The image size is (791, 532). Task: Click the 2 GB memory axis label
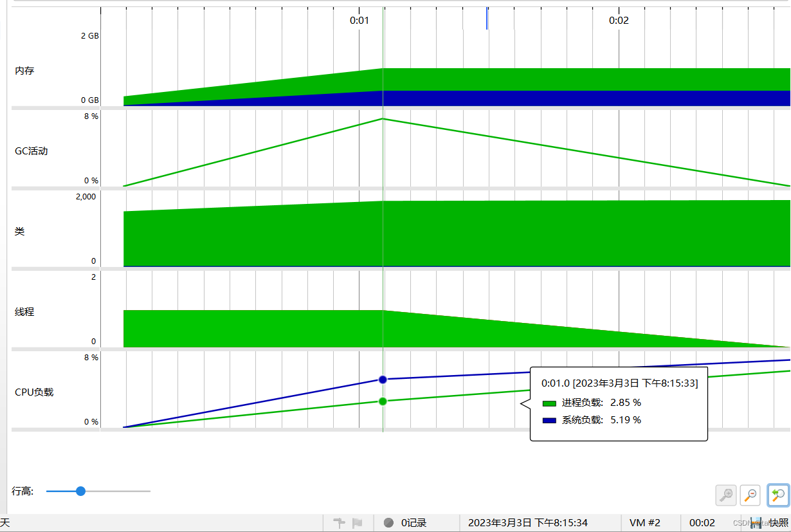[x=89, y=35]
